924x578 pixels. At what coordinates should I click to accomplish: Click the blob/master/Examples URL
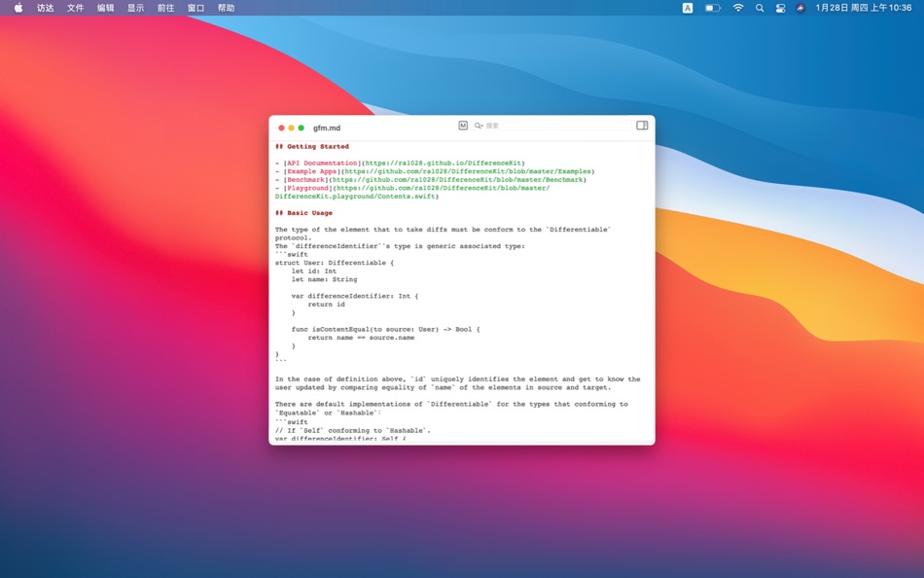click(468, 171)
